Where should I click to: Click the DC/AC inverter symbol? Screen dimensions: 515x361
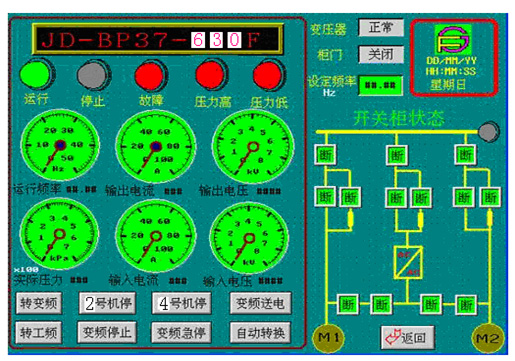408,263
